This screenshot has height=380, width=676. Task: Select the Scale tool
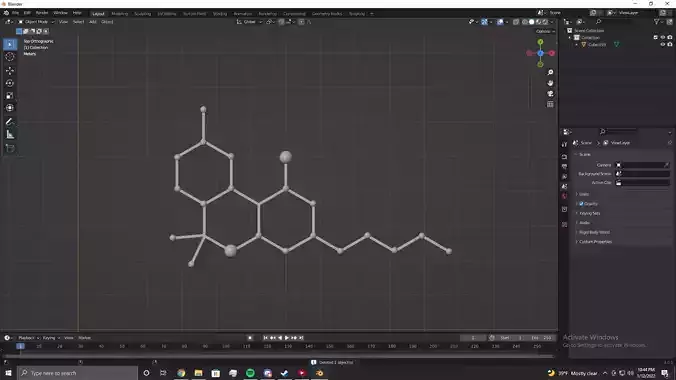point(10,95)
